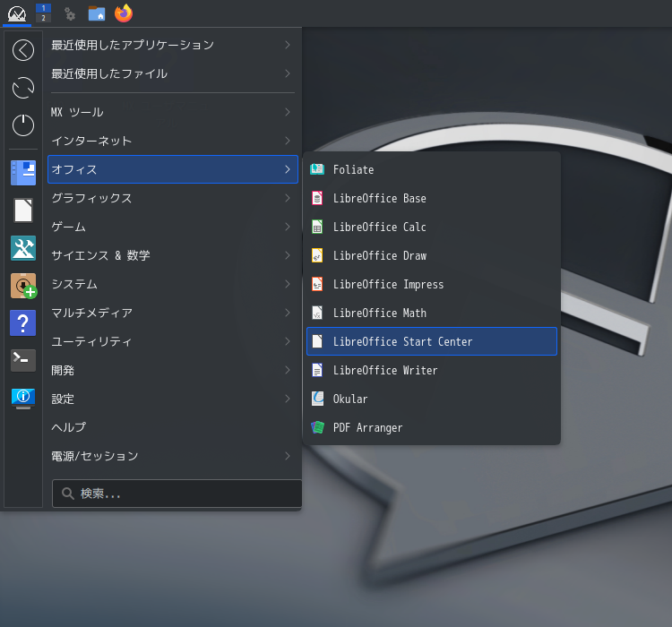The width and height of the screenshot is (672, 627).
Task: Click the back arrow circle icon in sidebar
Action: coord(23,50)
